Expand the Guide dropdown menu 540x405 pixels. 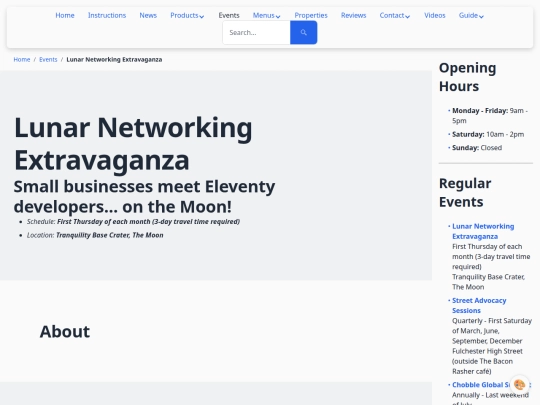point(471,15)
